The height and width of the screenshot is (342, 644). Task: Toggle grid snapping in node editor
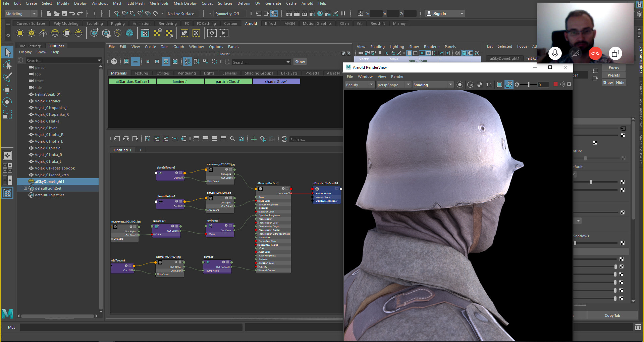point(263,139)
